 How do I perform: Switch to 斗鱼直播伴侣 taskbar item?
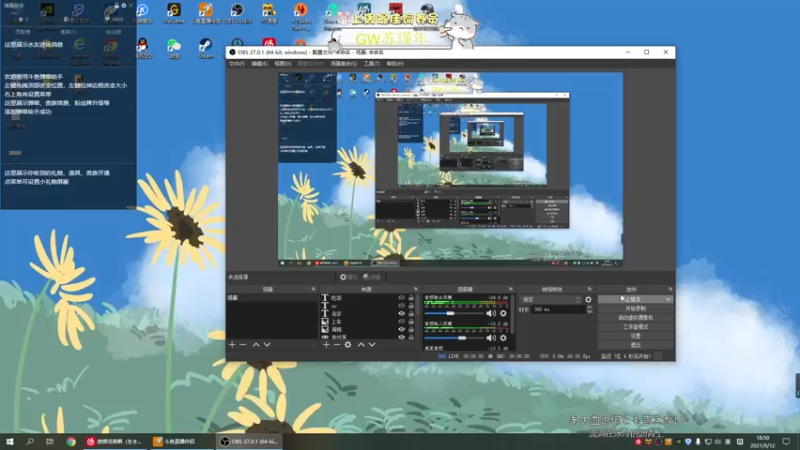[x=182, y=441]
